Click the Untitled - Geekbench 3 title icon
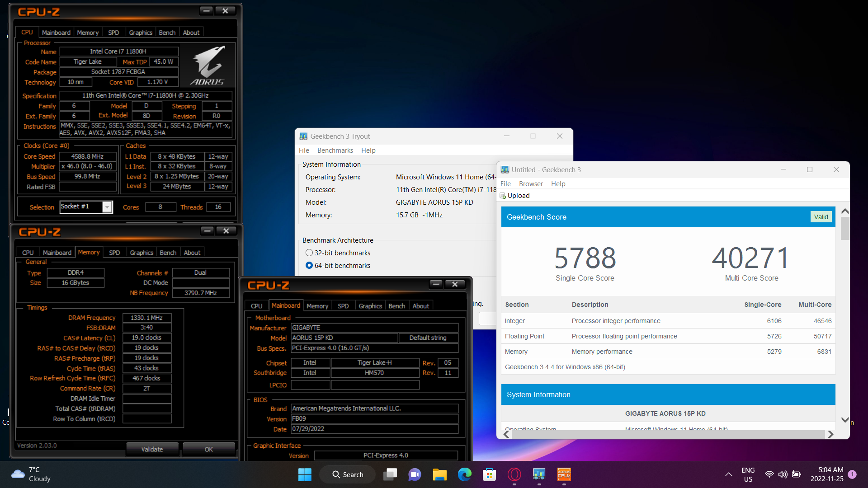The image size is (868, 488). pyautogui.click(x=505, y=170)
